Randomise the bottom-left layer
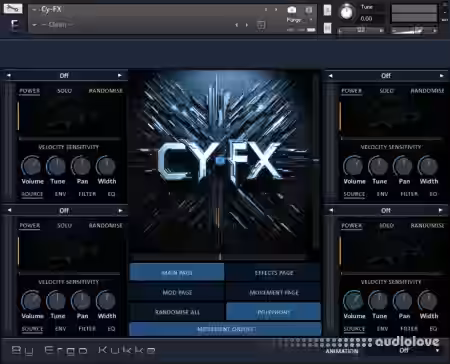This screenshot has width=450, height=364. [105, 226]
